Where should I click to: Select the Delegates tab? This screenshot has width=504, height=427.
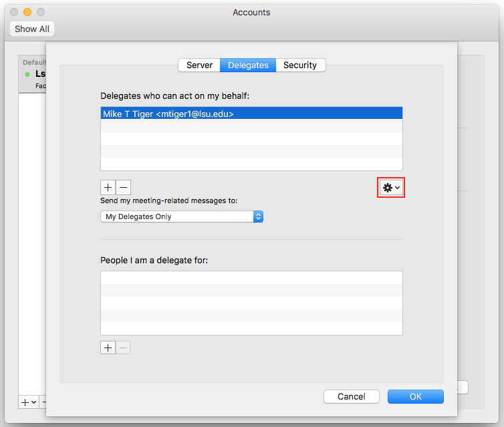pyautogui.click(x=248, y=65)
